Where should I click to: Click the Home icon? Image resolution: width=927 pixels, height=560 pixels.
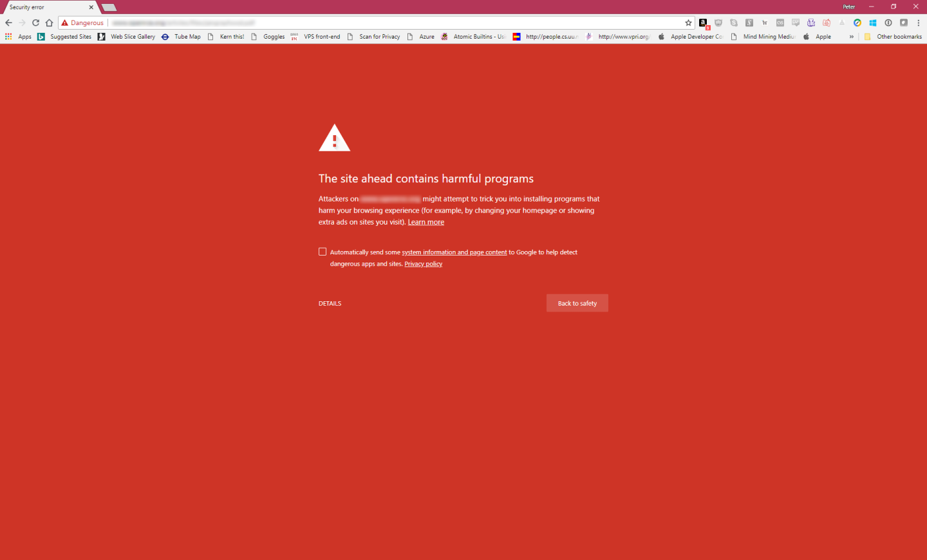pyautogui.click(x=49, y=22)
